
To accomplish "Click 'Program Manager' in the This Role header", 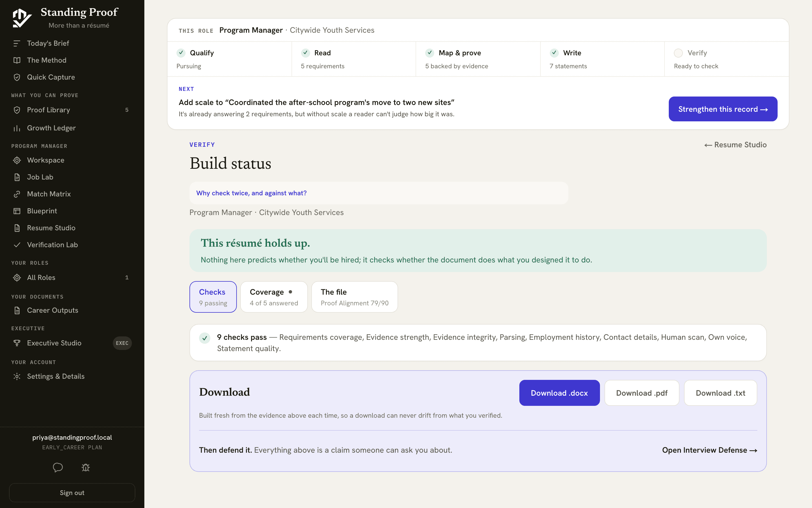I will pyautogui.click(x=251, y=30).
